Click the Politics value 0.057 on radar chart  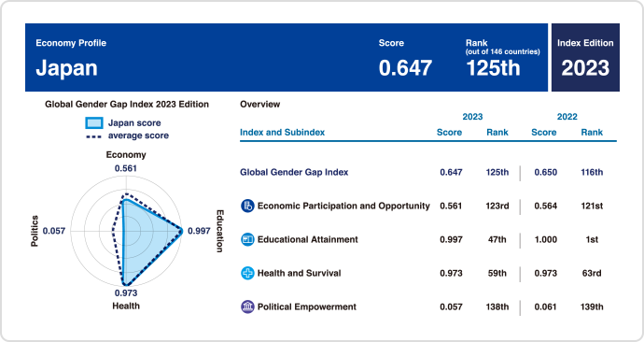(54, 231)
